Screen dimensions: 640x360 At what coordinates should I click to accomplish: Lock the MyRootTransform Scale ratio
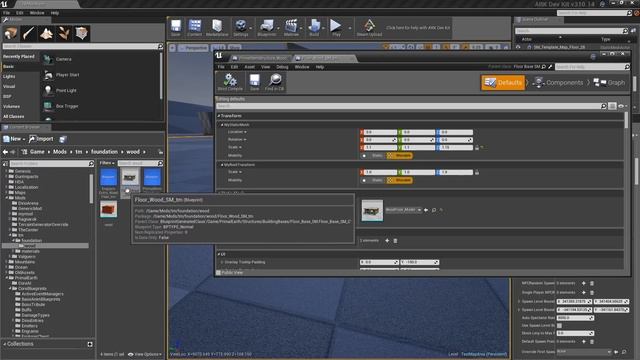point(477,172)
